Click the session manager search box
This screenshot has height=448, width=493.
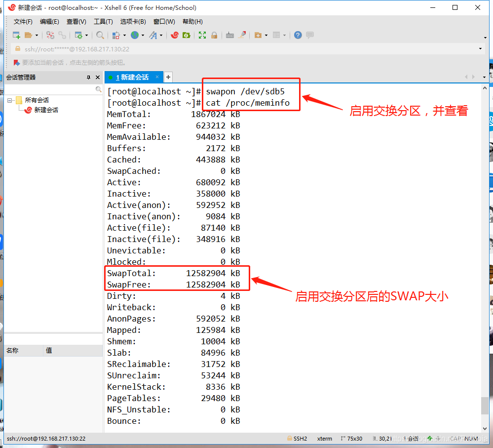pyautogui.click(x=50, y=90)
